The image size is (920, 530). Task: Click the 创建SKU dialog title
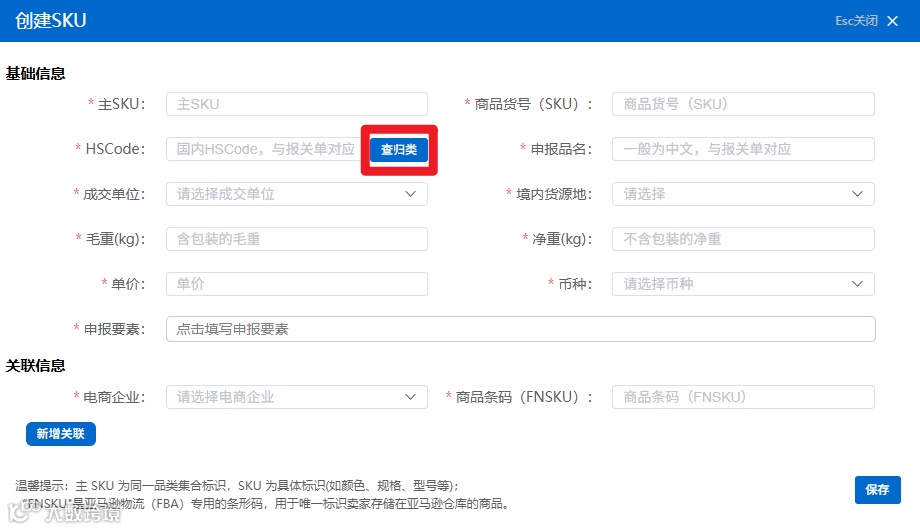coord(50,21)
